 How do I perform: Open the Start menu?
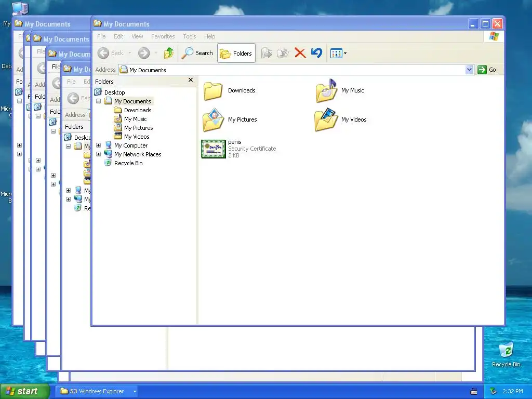[x=25, y=391]
